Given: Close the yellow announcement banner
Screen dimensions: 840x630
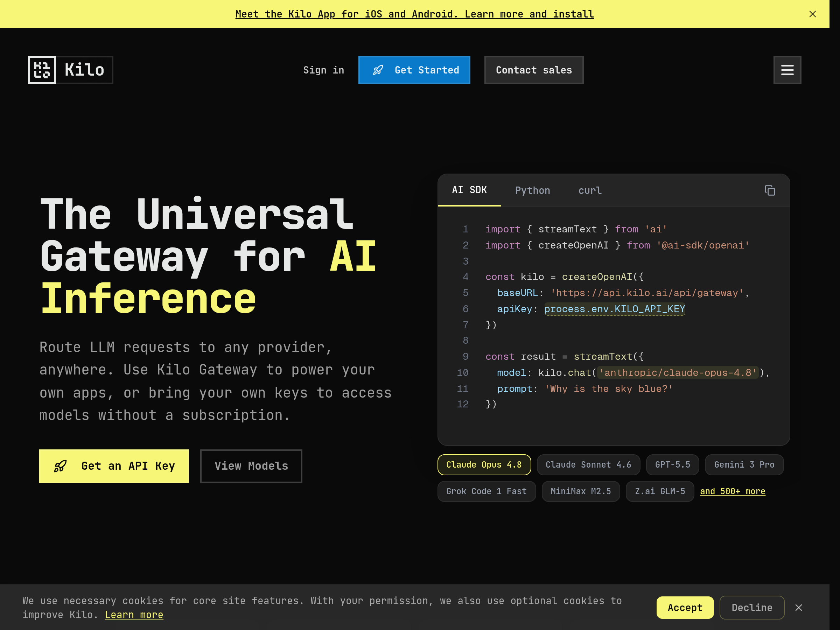Looking at the screenshot, I should [x=813, y=14].
